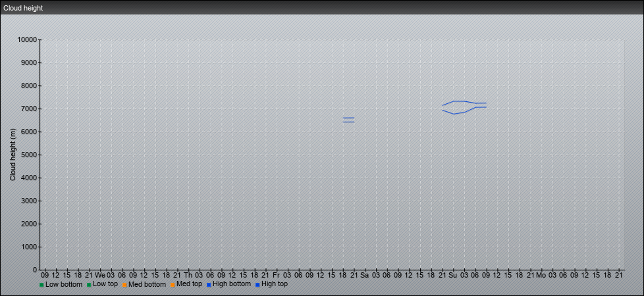The height and width of the screenshot is (296, 644).
Task: Click the 3000 y-axis label
Action: 29,201
